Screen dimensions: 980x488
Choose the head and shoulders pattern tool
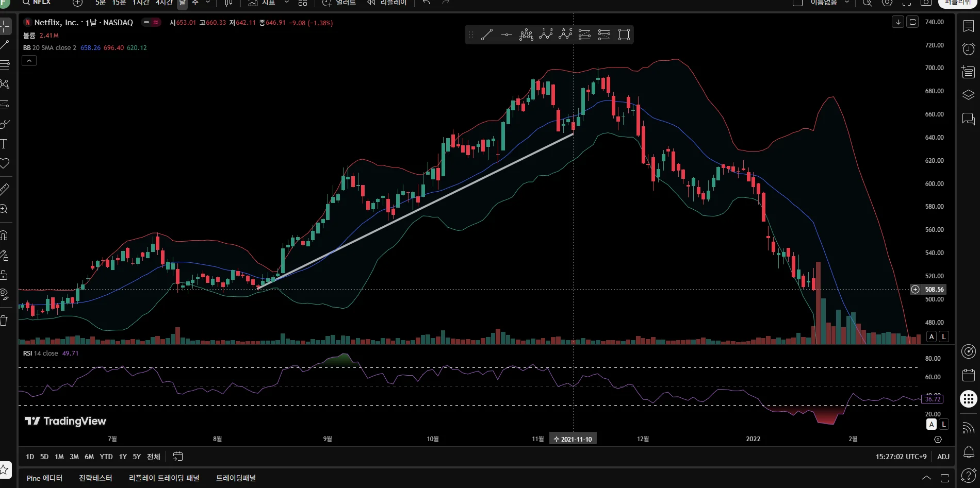pyautogui.click(x=526, y=35)
